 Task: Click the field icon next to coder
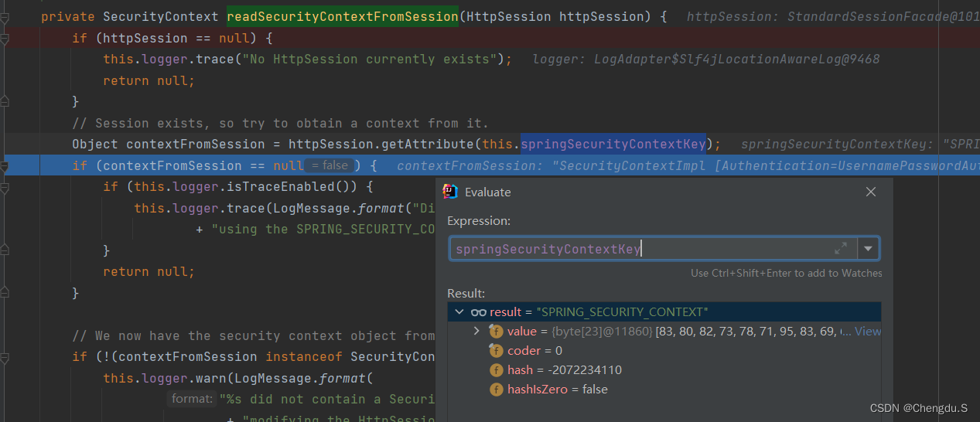click(x=496, y=350)
